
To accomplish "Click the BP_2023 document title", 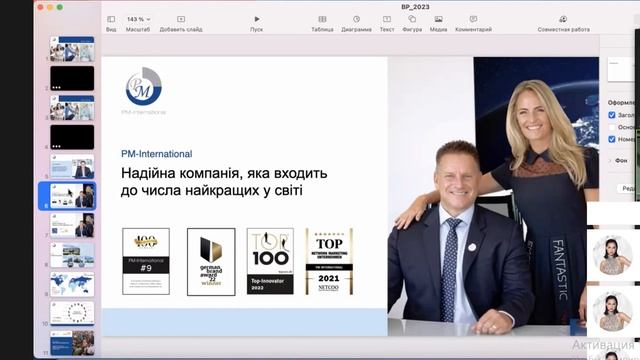I will pos(415,7).
